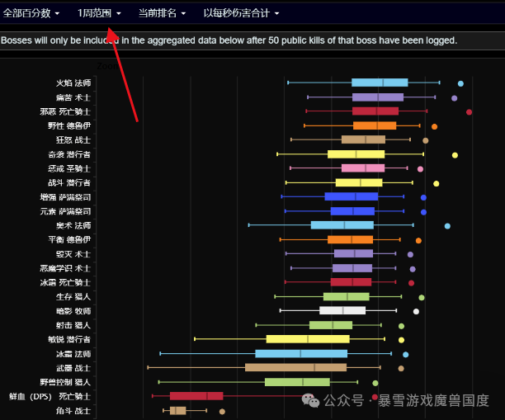Click the white 暗影 牧师 box plot bar
Screen dimensions: 505x420
pos(342,311)
